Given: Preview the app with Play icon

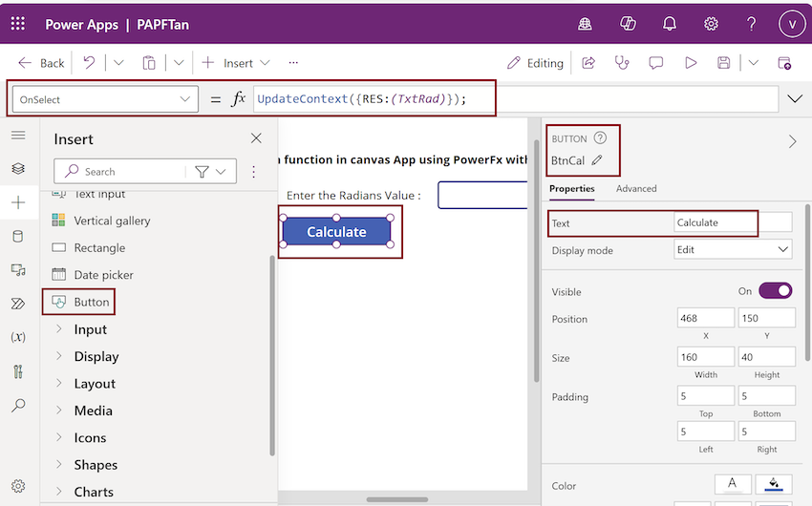Looking at the screenshot, I should point(691,63).
